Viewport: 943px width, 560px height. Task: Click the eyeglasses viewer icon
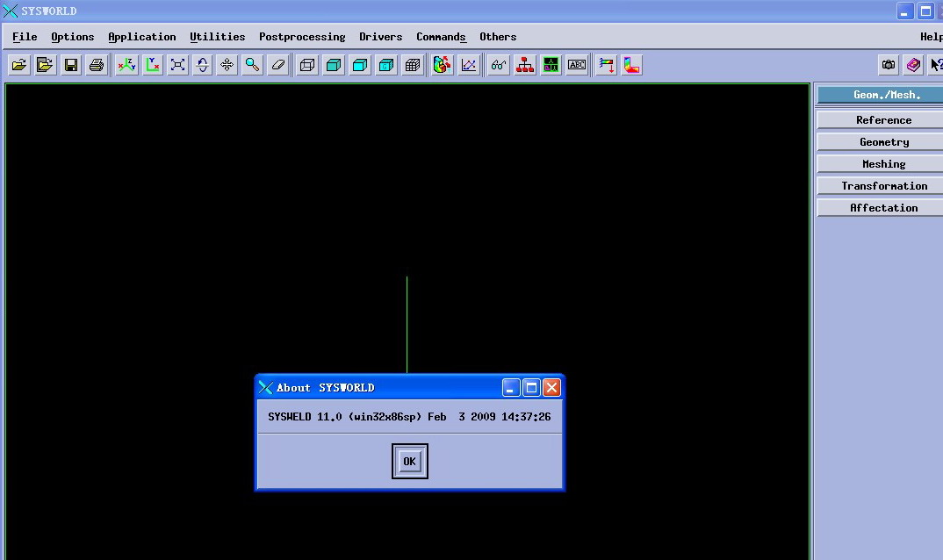(x=499, y=65)
